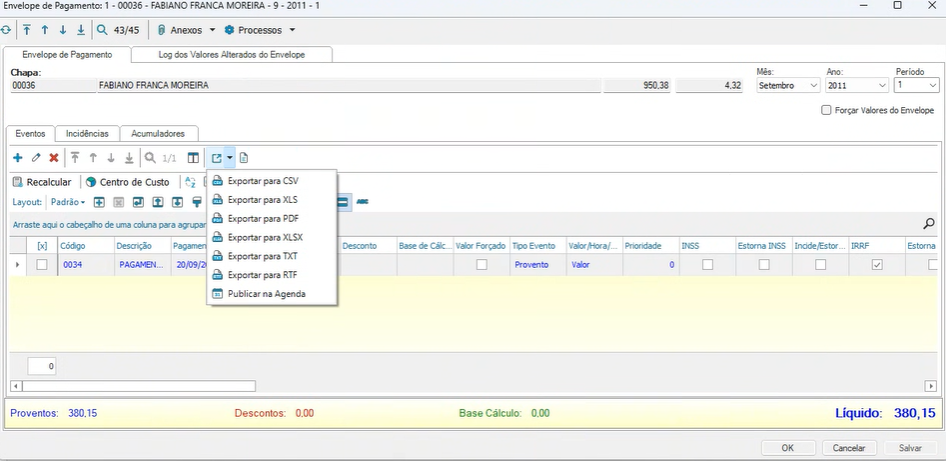The image size is (946, 461).
Task: Choose Exportar para CSV
Action: coord(271,181)
